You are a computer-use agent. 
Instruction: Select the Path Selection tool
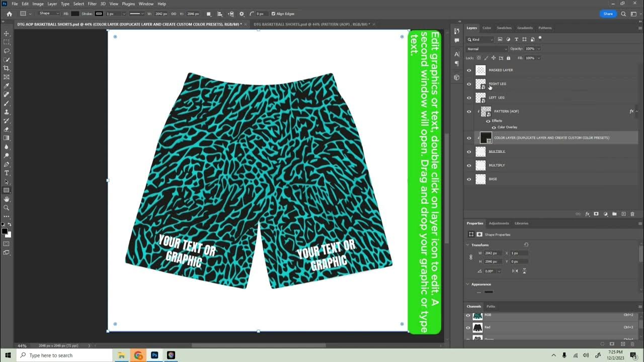tap(7, 182)
